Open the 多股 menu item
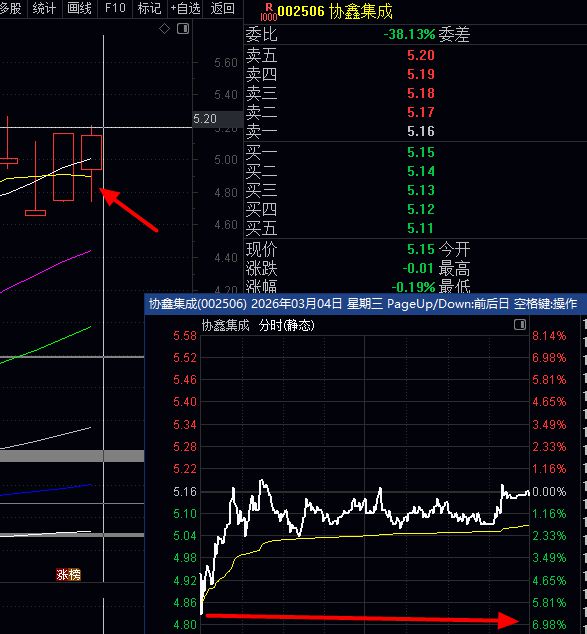Screen dimensions: 587x634 click(11, 8)
